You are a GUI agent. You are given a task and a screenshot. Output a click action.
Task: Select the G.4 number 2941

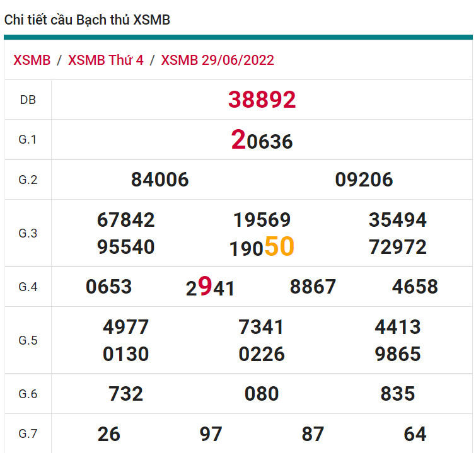point(210,287)
